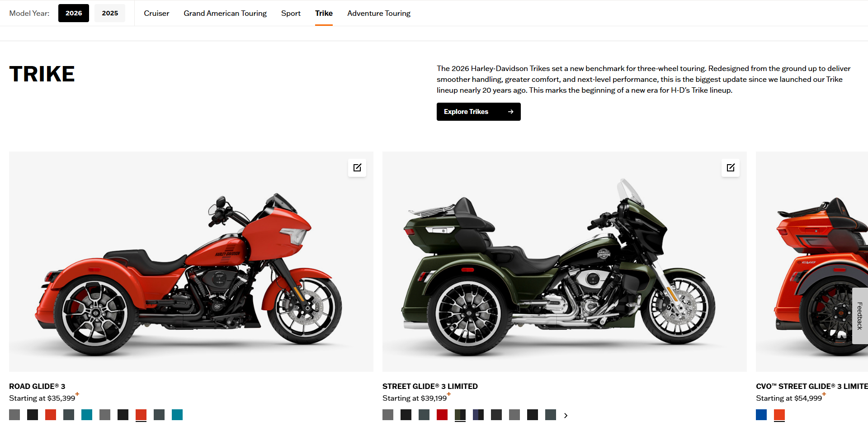Click the green Street Glide 3 Limited image

coord(565,261)
